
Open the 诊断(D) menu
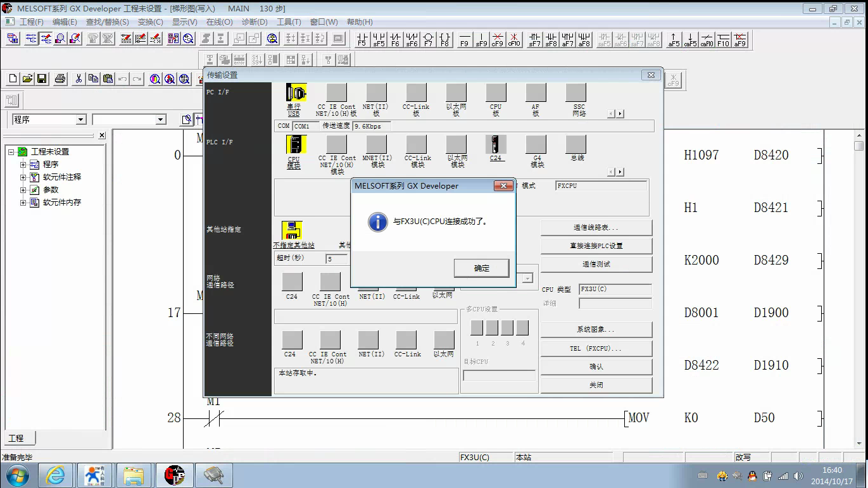point(255,22)
